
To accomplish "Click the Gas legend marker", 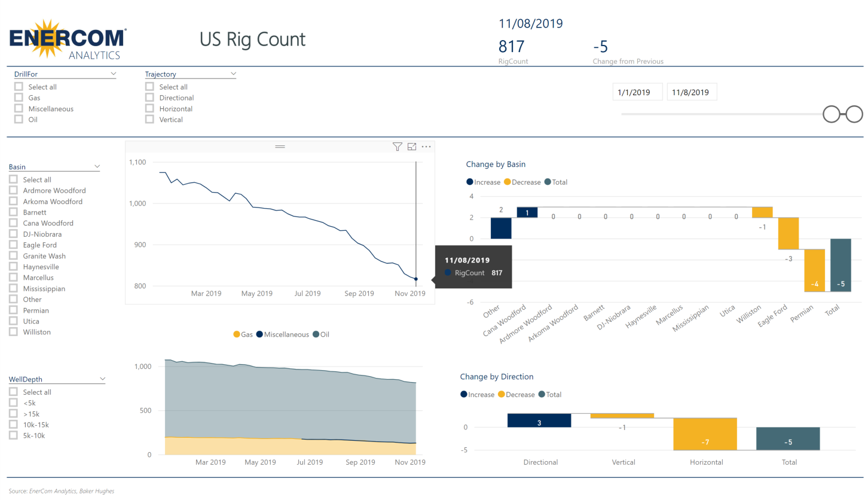I will click(237, 334).
